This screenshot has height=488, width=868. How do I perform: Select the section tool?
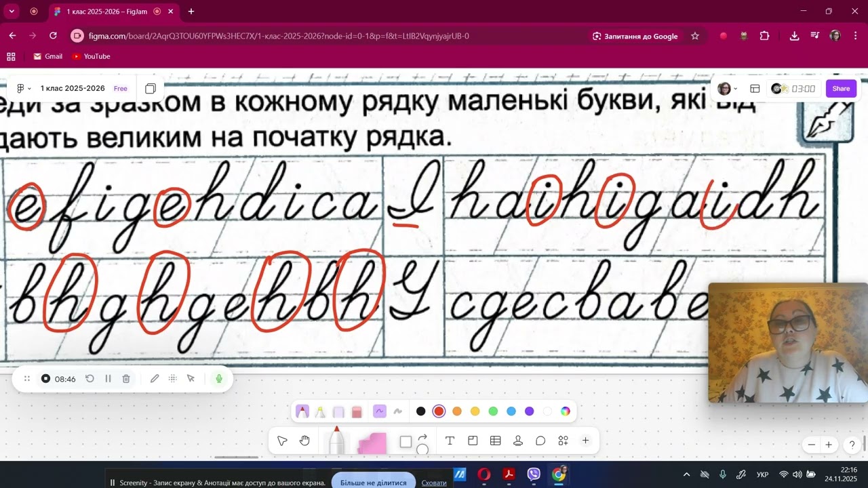click(473, 441)
